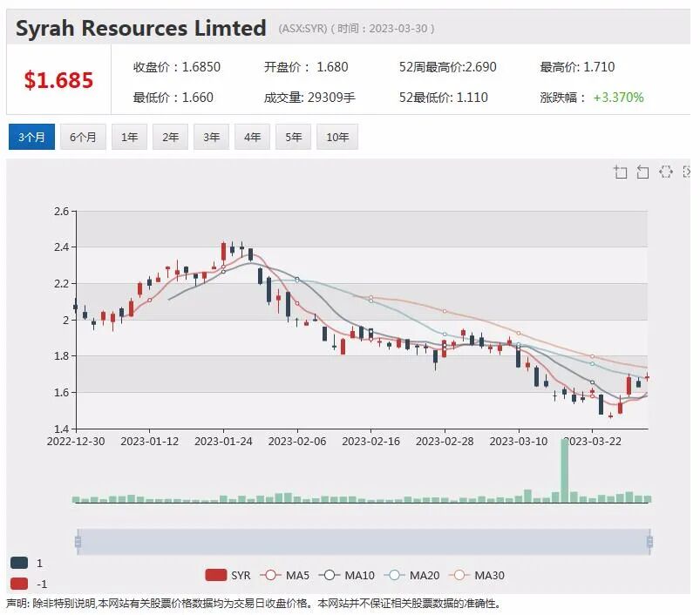Click 最低价：1.660 value
Image resolution: width=700 pixels, height=615 pixels.
173,98
